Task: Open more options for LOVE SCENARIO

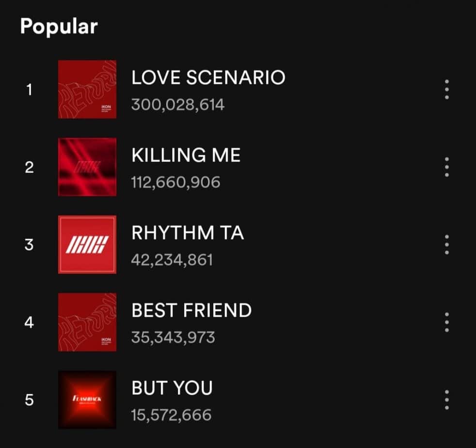Action: [x=446, y=90]
